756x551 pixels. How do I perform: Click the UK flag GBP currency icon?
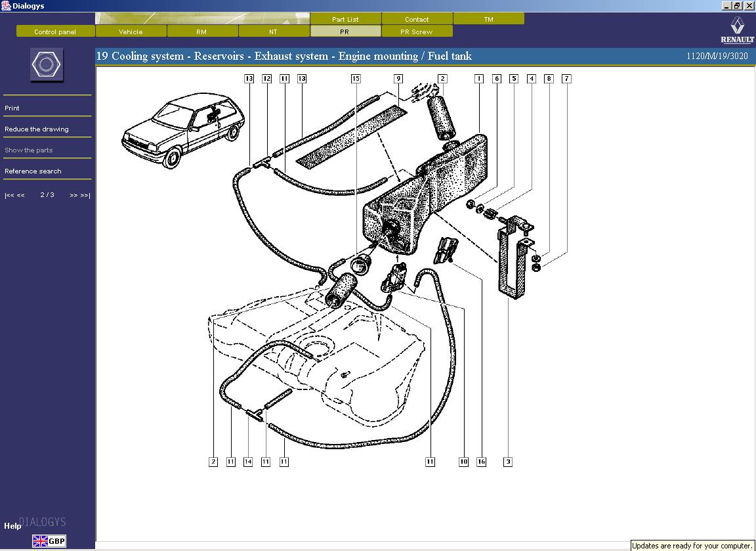pyautogui.click(x=49, y=541)
